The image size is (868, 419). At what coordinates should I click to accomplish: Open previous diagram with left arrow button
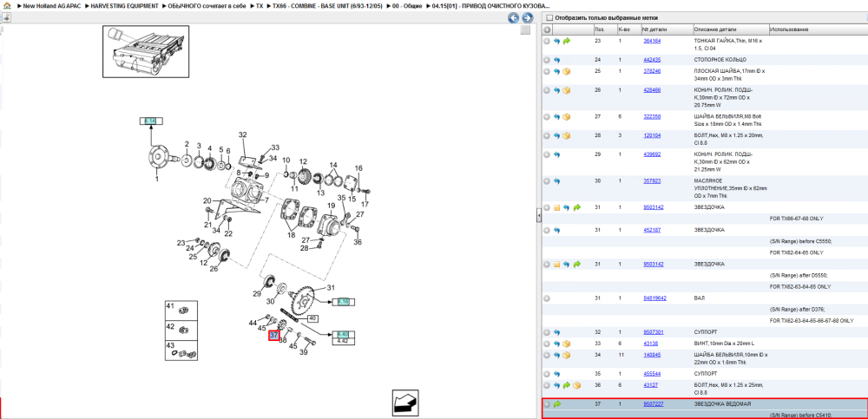point(514,17)
